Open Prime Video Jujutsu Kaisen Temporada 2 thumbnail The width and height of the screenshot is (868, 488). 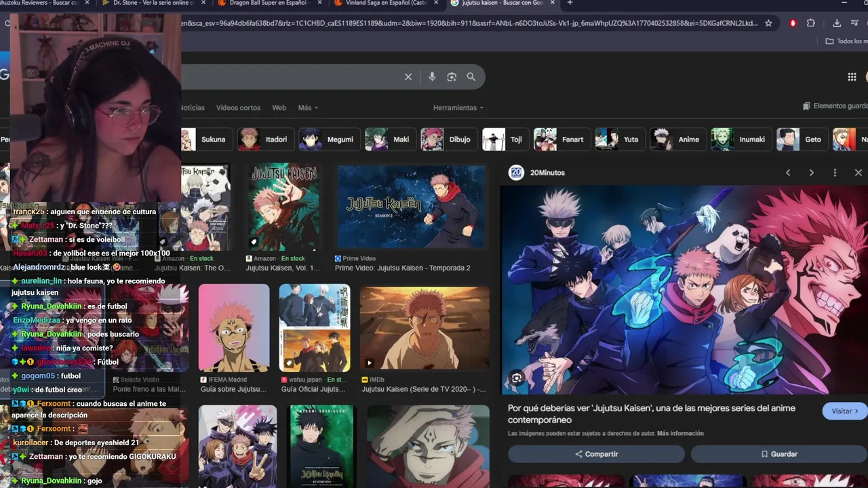411,207
